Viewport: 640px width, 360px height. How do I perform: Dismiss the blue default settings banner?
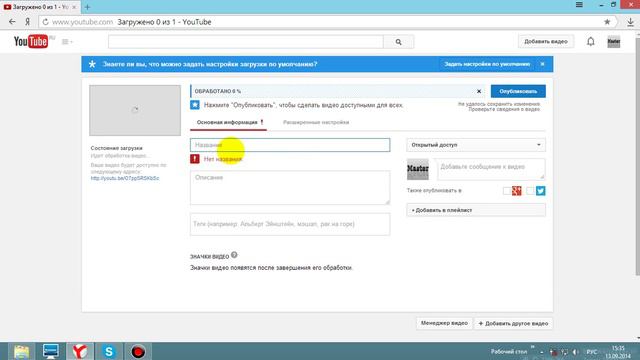click(x=542, y=64)
